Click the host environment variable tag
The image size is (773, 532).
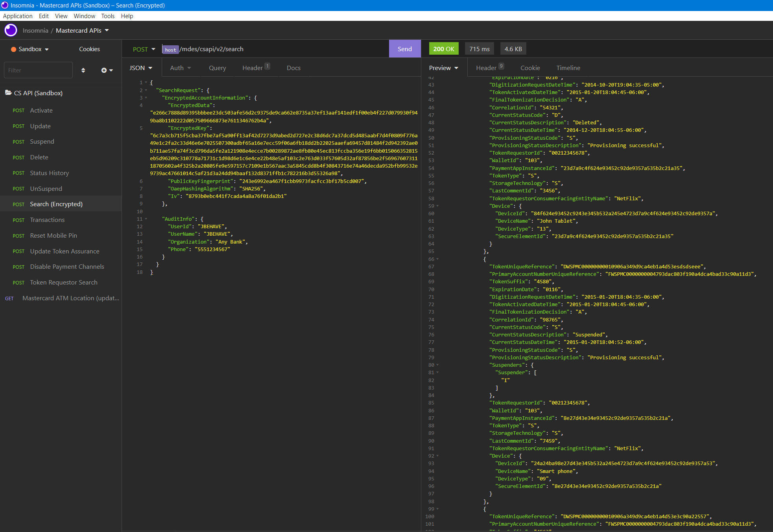click(170, 50)
